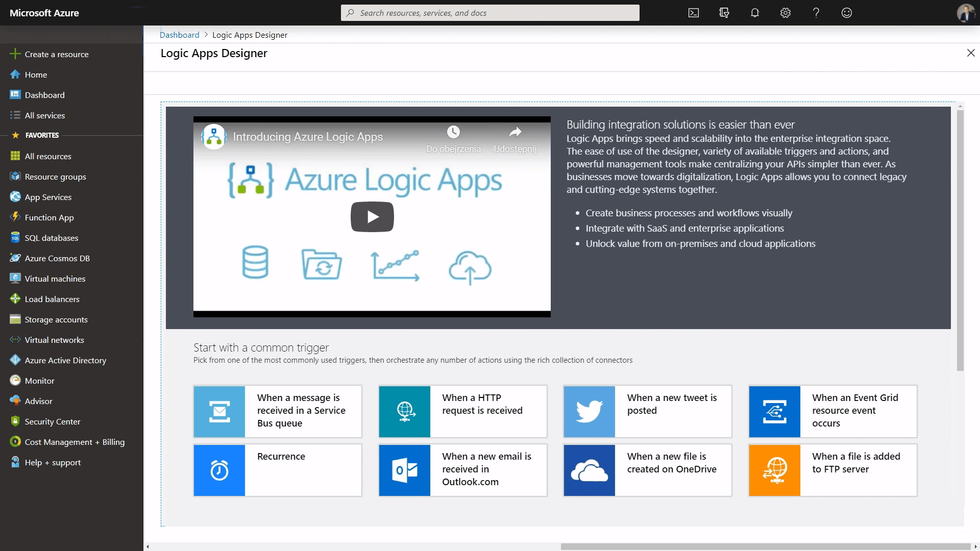Click the share arrow on video
This screenshot has height=551, width=980.
pos(515,132)
